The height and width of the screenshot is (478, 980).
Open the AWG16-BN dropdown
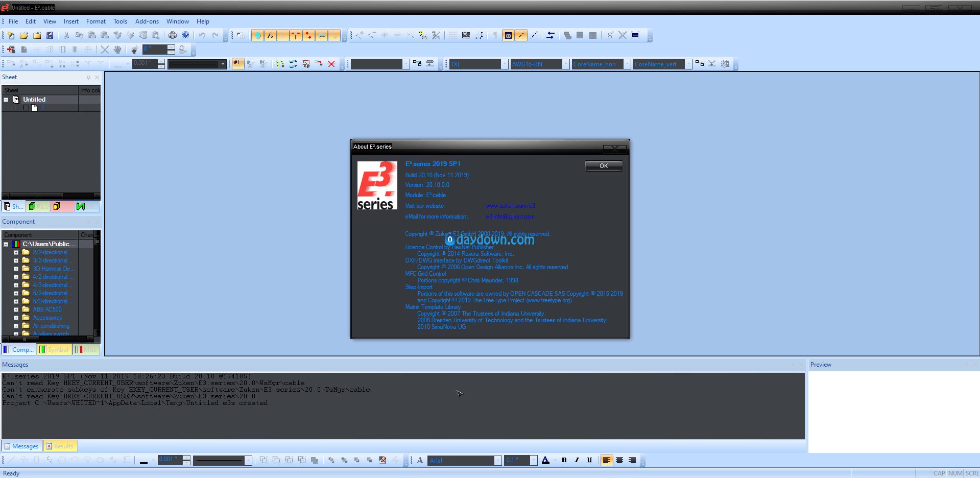point(565,64)
